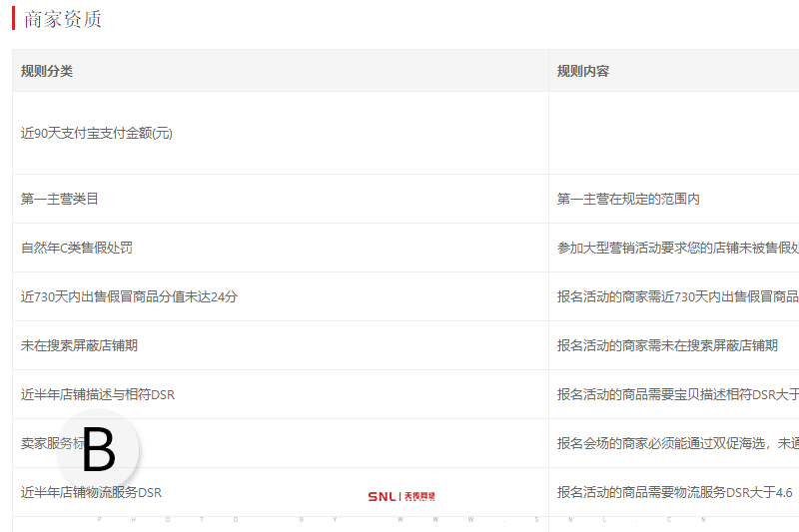Select 近730天内出售假冒商品分值未达24分 rule
799x532 pixels.
pyautogui.click(x=129, y=296)
